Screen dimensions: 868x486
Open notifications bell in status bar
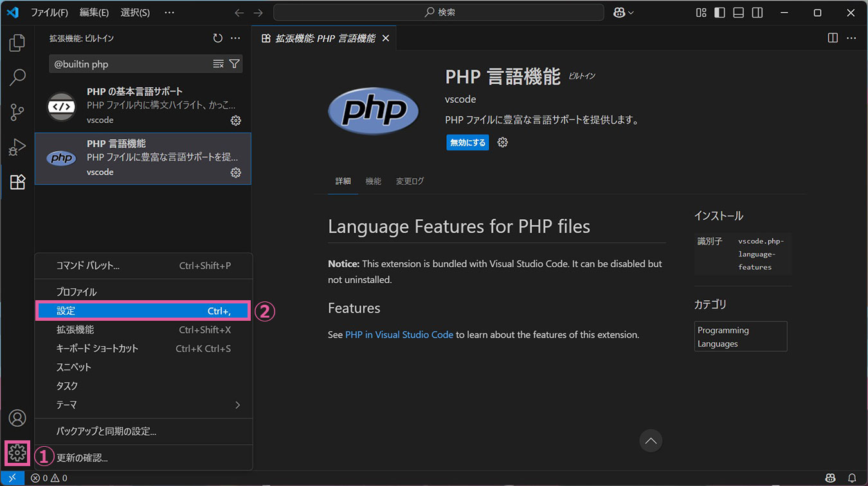point(852,478)
